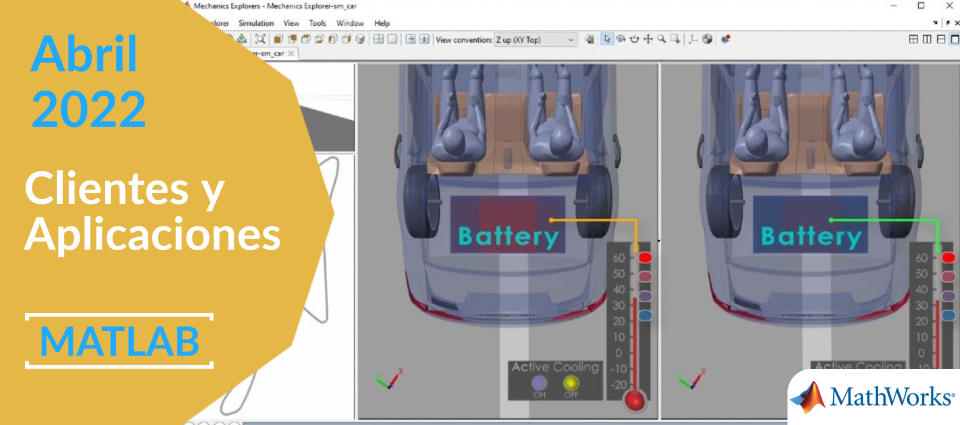Click the purple 40-degree marker in right viewport
960x425 pixels.
pos(949,296)
